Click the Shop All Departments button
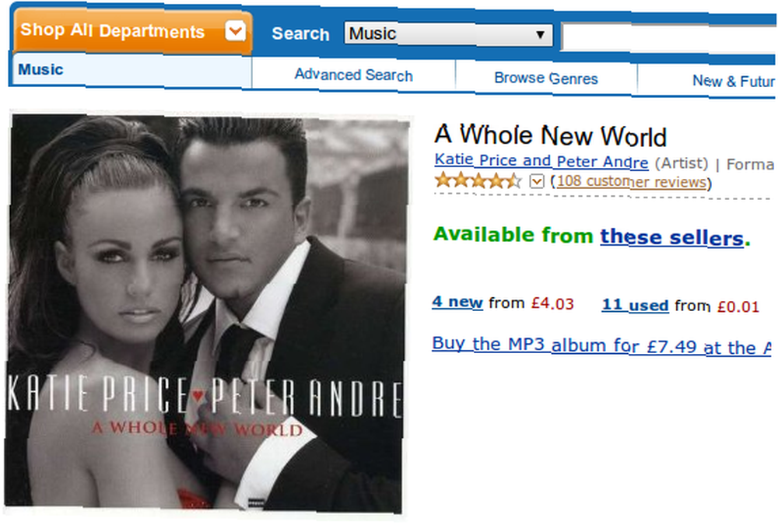The width and height of the screenshot is (778, 532). pyautogui.click(x=133, y=31)
